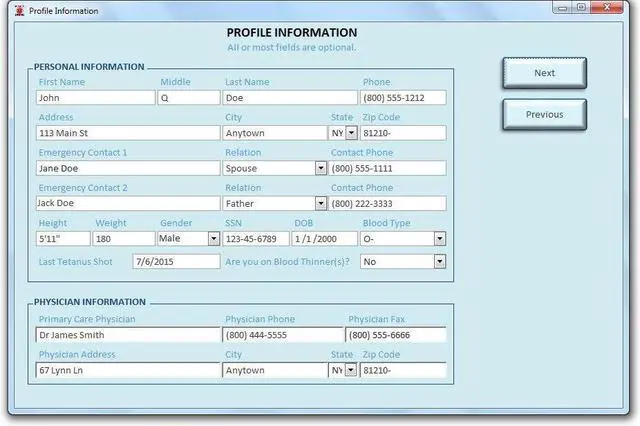Click the 'Are you on Blood Thinner(s)?' label

[x=287, y=262]
